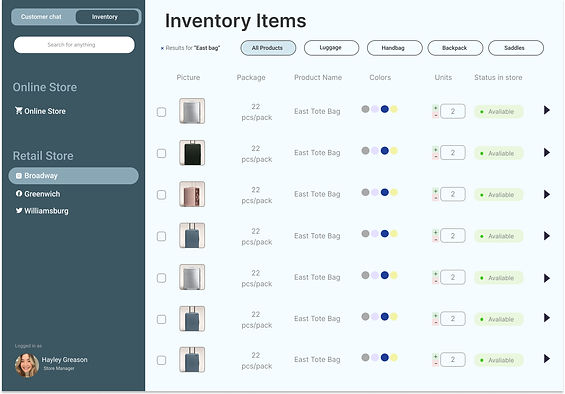The image size is (565, 394).
Task: Filter the list by Luggage
Action: 332,48
